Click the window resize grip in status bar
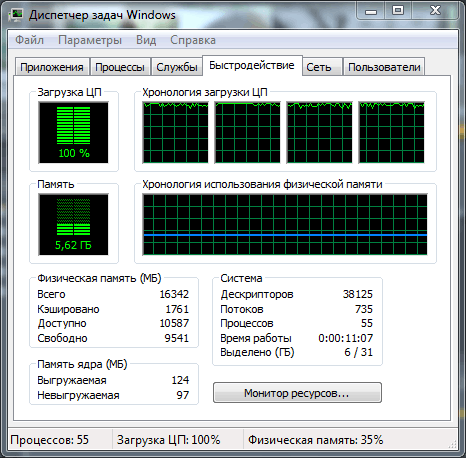This screenshot has width=466, height=458. coord(453,444)
